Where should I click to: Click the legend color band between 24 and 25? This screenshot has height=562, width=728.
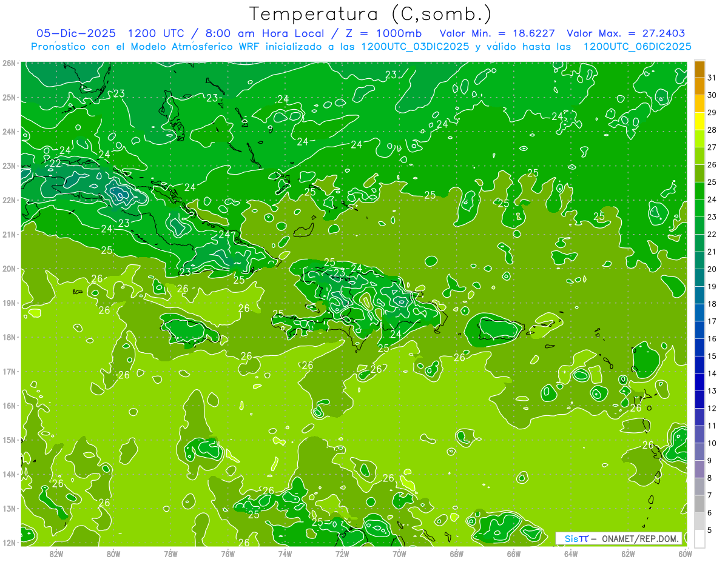pos(699,191)
